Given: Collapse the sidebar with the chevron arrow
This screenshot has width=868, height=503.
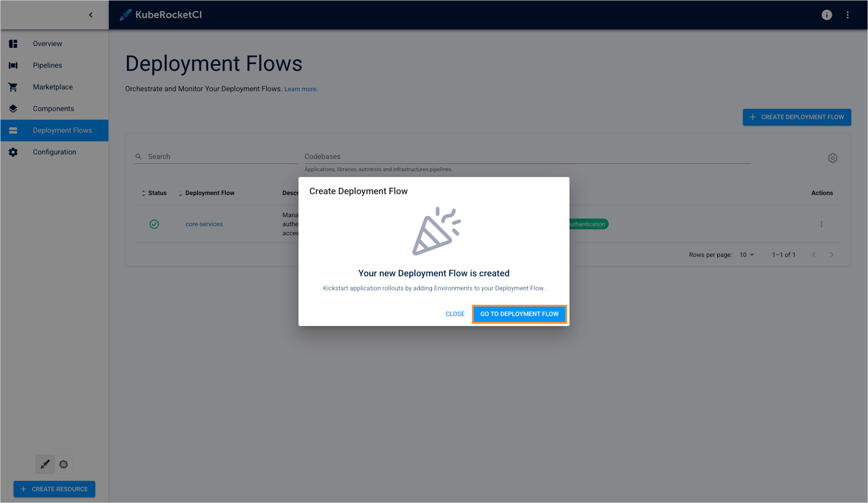Looking at the screenshot, I should tap(91, 15).
